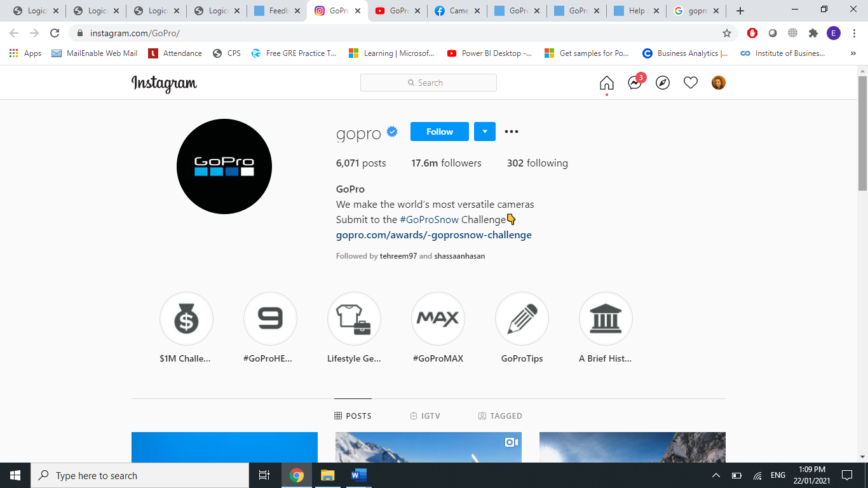Show more bookmarks with the chevron

point(853,53)
